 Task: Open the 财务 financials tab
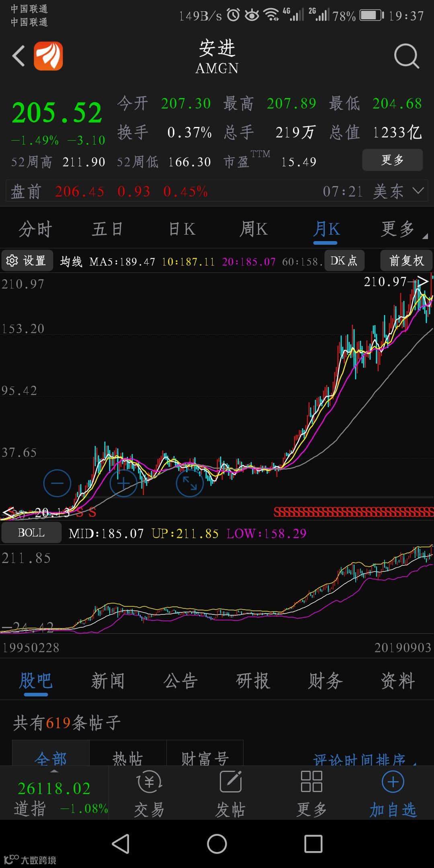[x=325, y=681]
